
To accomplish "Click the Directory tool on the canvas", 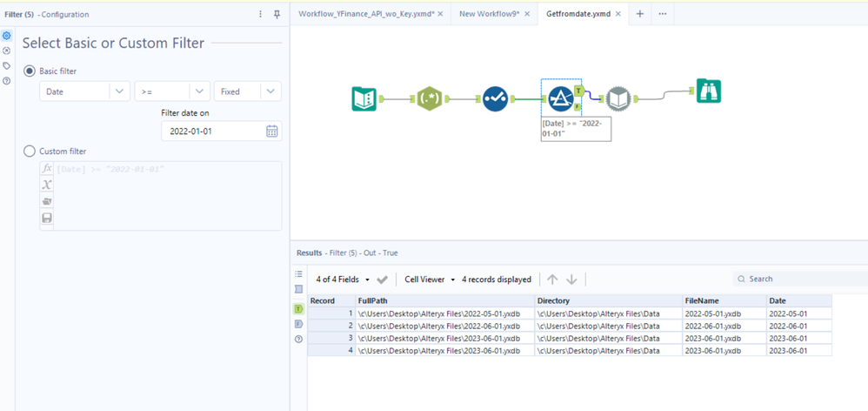I will (364, 99).
